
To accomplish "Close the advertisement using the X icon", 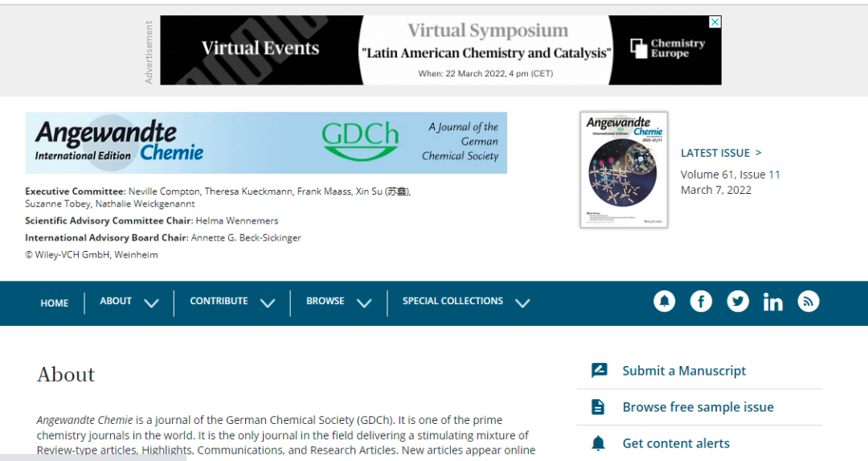I will 714,22.
